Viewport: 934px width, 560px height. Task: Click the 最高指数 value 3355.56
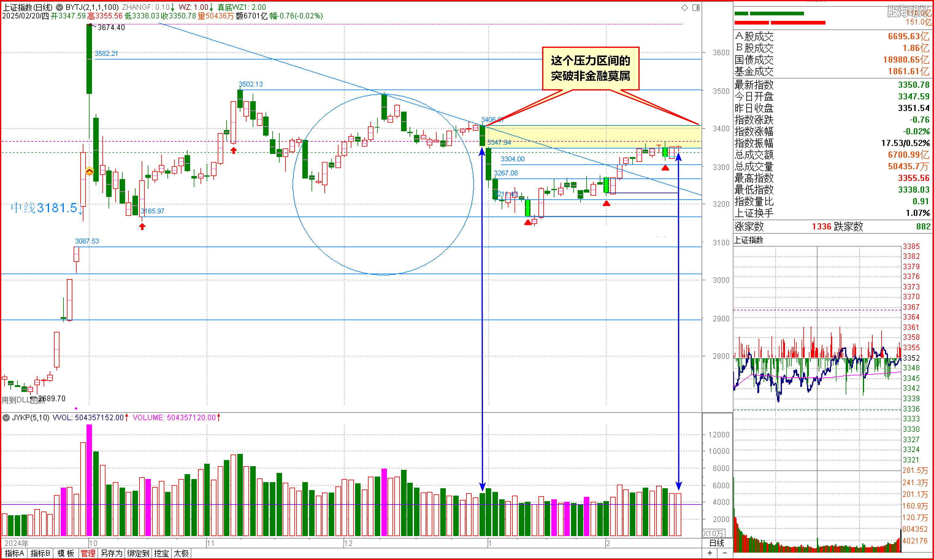[x=914, y=178]
